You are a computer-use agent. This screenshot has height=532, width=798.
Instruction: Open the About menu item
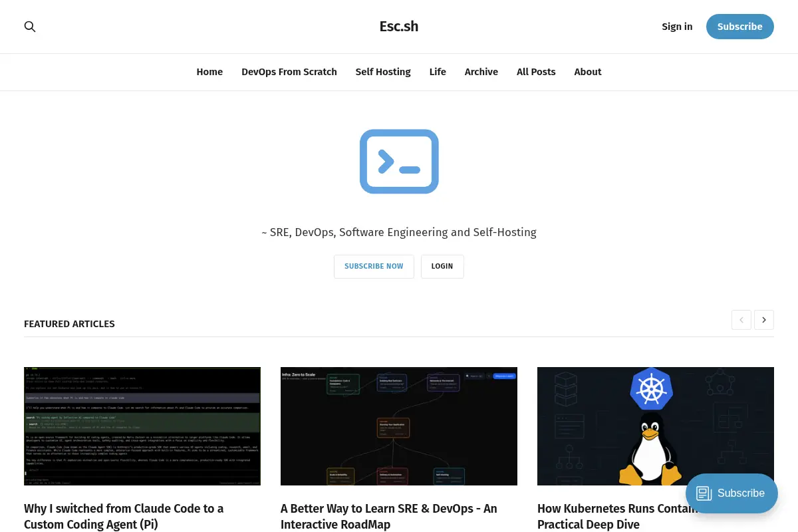(588, 72)
